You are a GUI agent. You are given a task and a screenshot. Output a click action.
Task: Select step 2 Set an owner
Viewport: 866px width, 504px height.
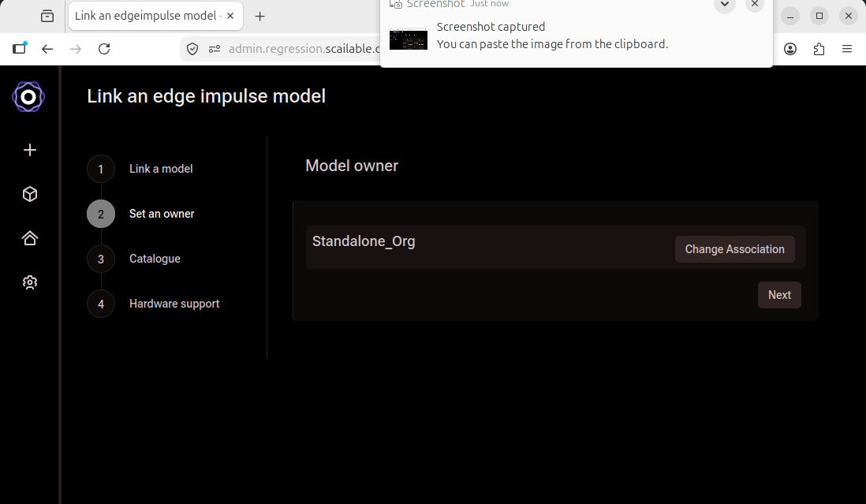click(141, 214)
